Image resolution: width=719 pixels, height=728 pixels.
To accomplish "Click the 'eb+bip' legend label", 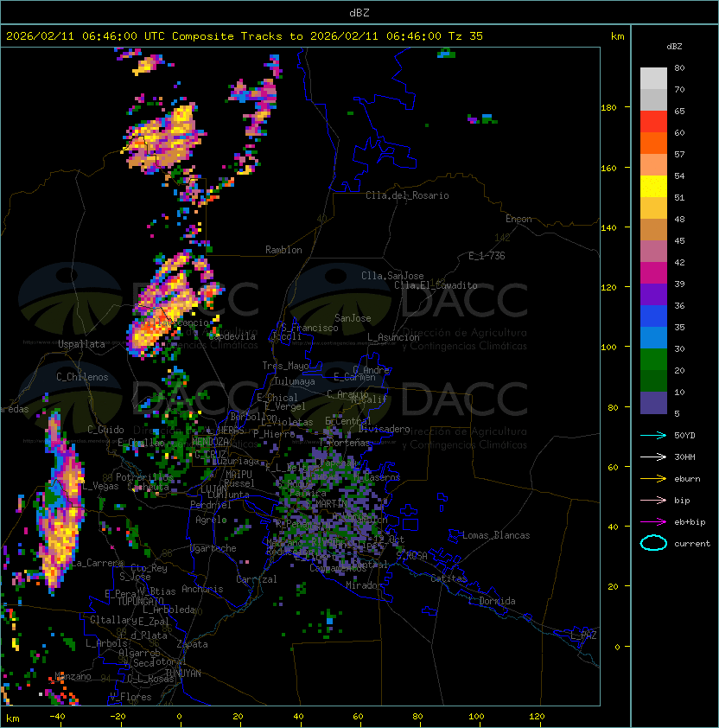I will coord(690,522).
